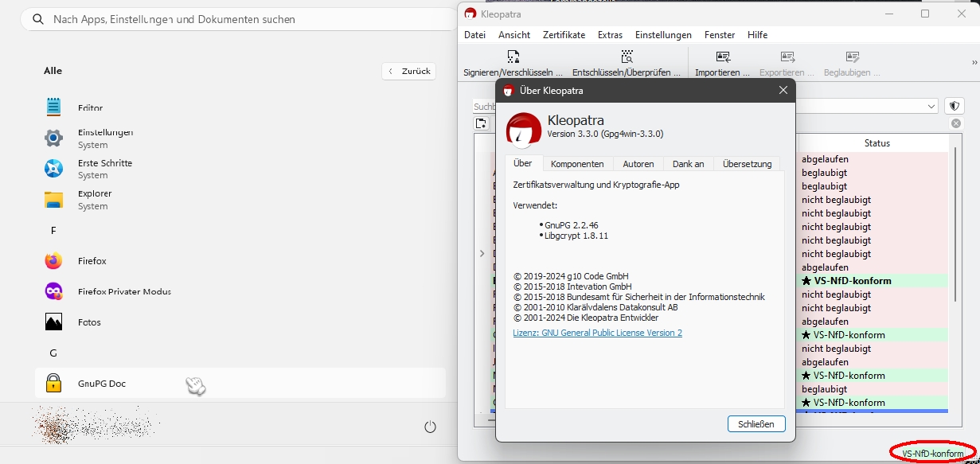Launch Firefox from the app list

(x=240, y=261)
